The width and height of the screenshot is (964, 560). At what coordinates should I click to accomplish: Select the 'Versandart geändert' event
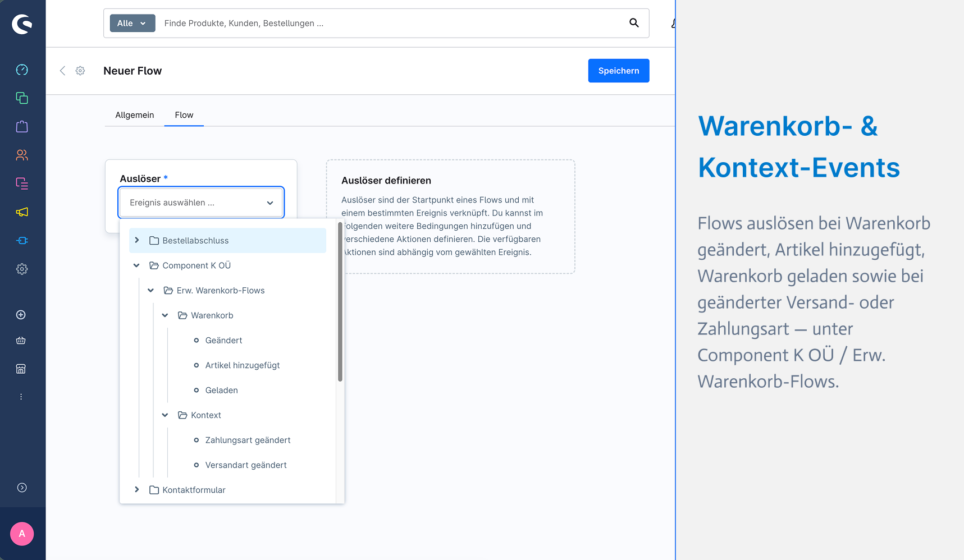[x=246, y=465]
